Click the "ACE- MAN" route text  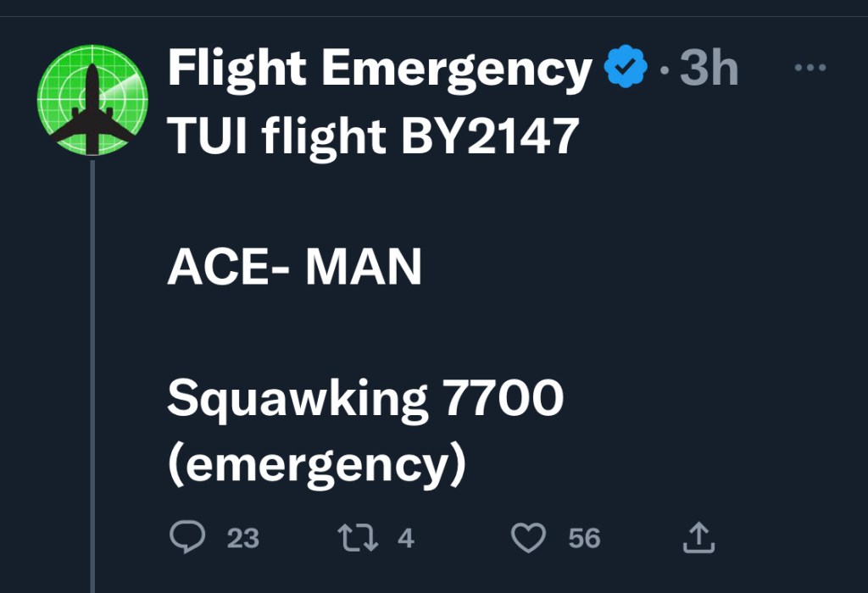click(x=294, y=268)
